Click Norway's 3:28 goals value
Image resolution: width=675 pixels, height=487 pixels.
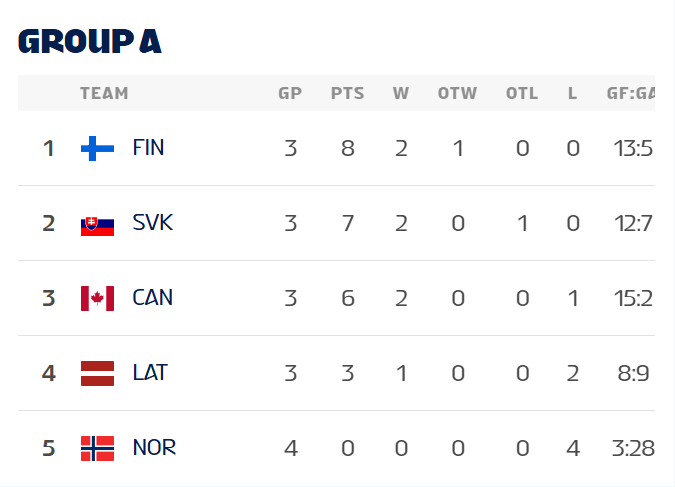(633, 448)
